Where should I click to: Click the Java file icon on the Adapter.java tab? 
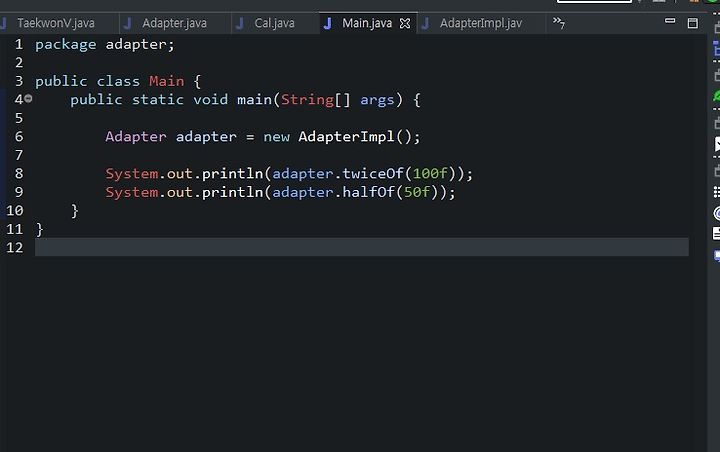click(128, 23)
